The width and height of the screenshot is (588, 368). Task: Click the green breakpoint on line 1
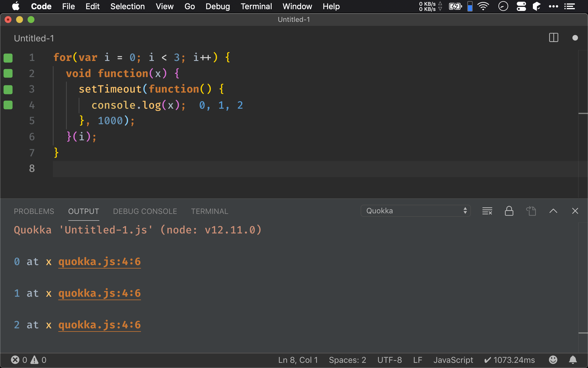[x=8, y=58]
